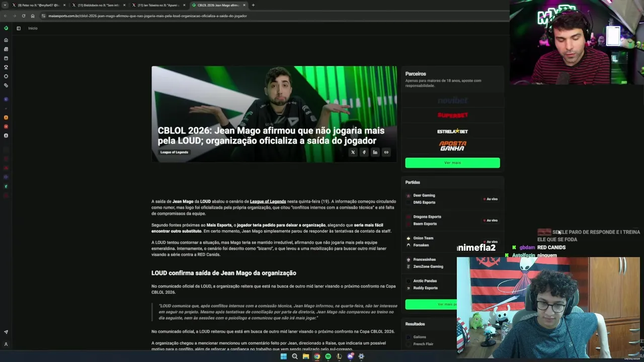The width and height of the screenshot is (644, 362).
Task: Select the article hero image
Action: coord(274,114)
